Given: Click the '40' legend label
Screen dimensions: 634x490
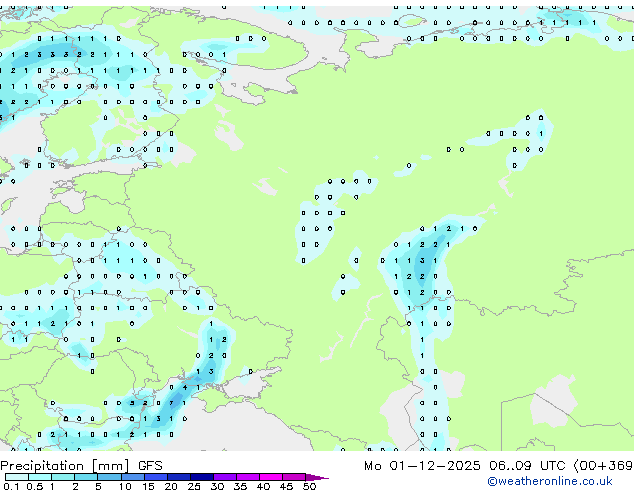Looking at the screenshot, I should coord(264,486).
